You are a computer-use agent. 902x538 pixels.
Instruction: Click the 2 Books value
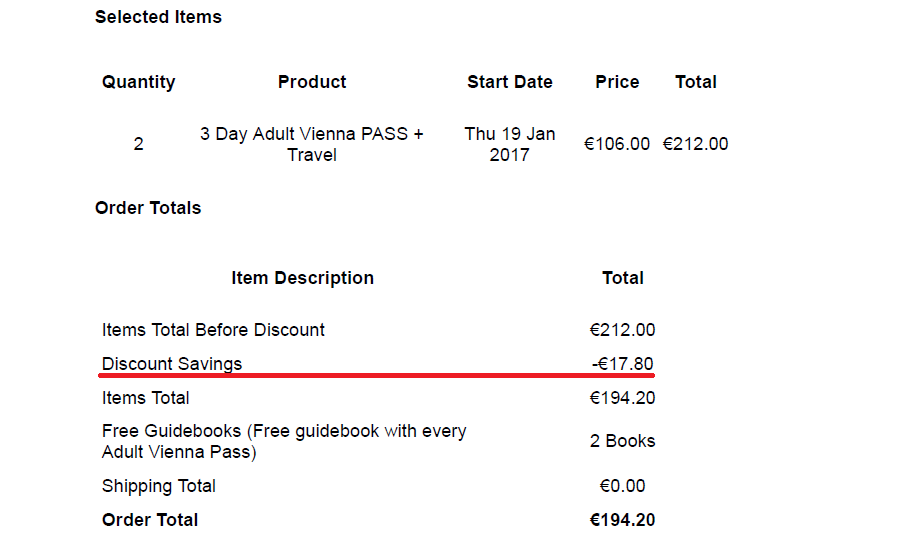click(x=622, y=441)
